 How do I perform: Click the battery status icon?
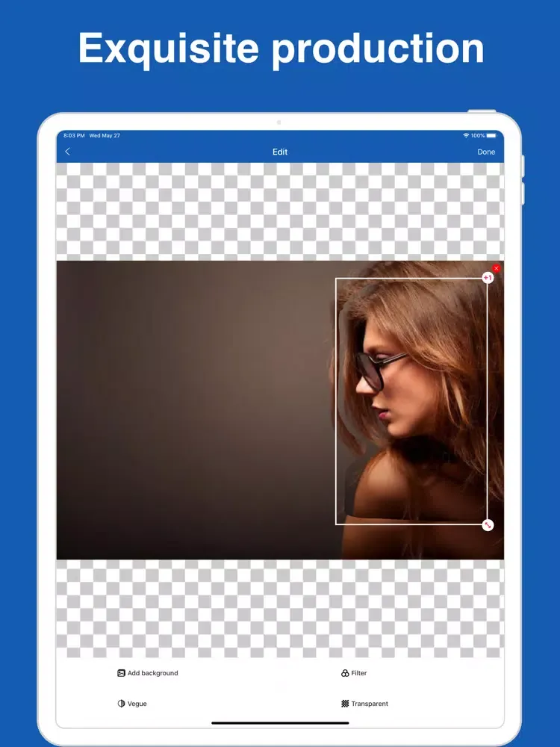click(491, 135)
